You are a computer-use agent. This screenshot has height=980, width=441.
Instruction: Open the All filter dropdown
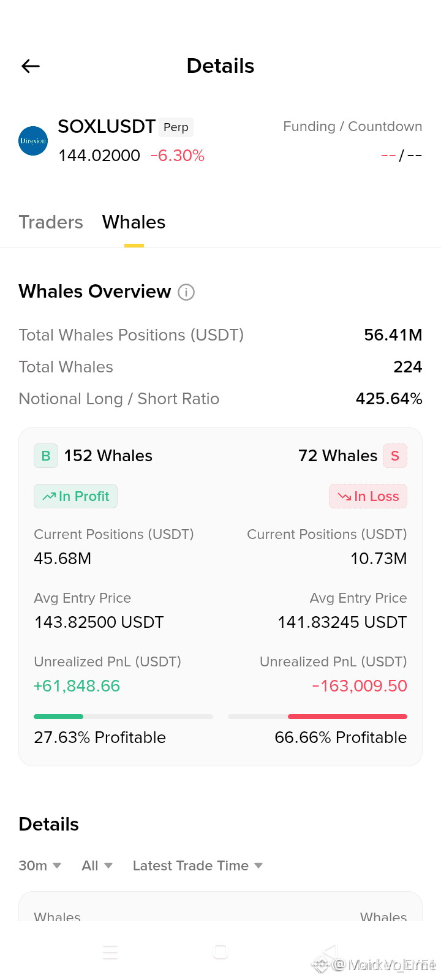point(97,865)
